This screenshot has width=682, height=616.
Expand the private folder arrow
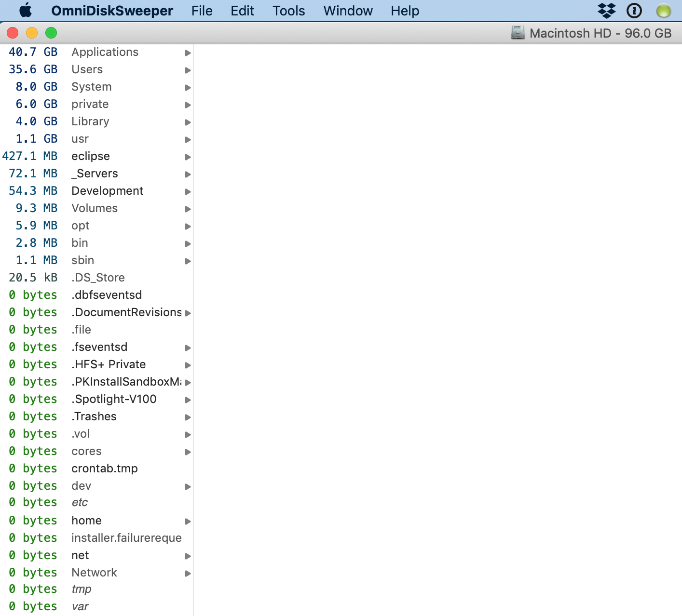pyautogui.click(x=188, y=105)
